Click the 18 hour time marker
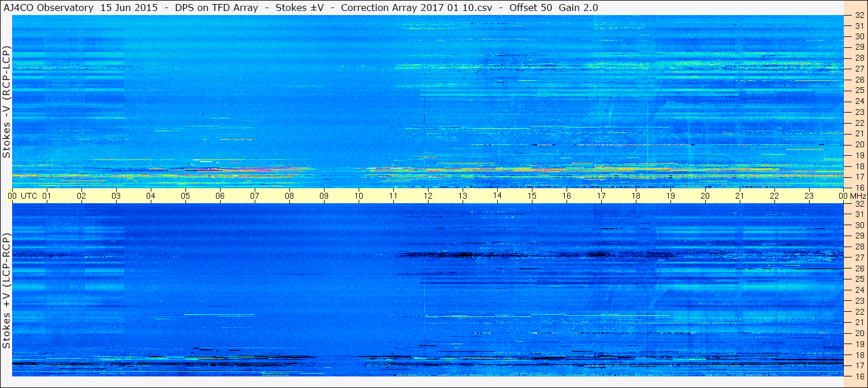This screenshot has width=868, height=388. click(x=636, y=196)
